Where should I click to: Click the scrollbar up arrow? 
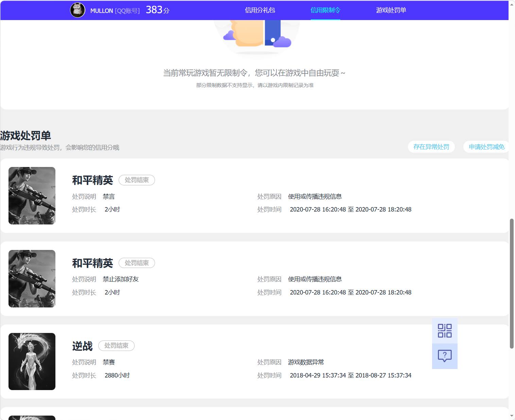512,4
